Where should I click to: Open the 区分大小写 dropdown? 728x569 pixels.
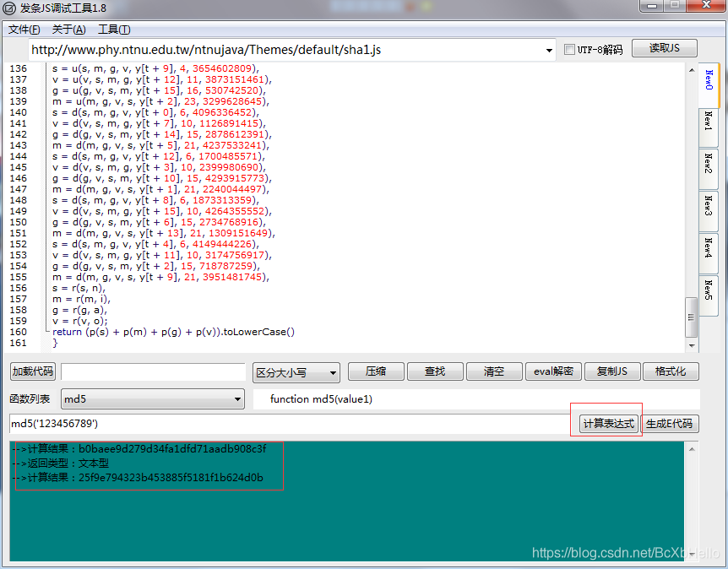(x=296, y=372)
